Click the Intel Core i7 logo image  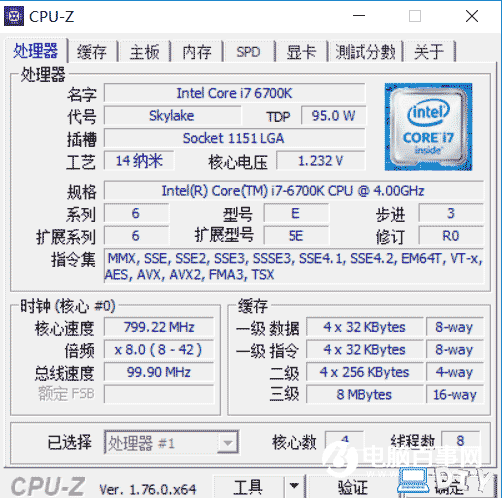click(x=428, y=127)
